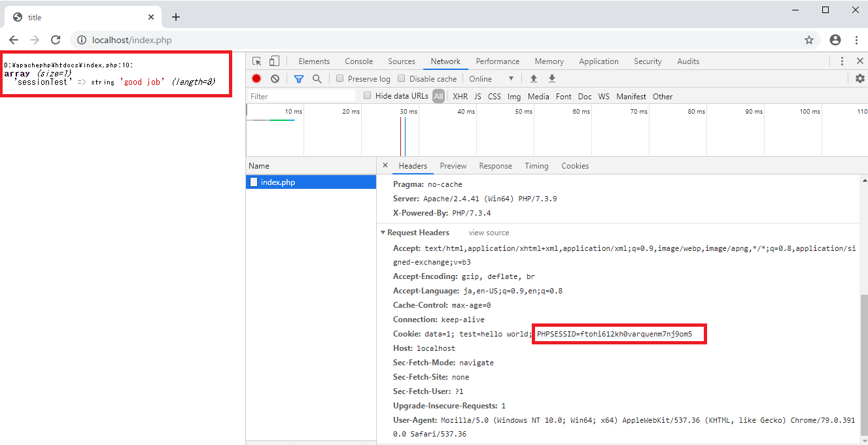Filter requests by CSS
Image resolution: width=868 pixels, height=445 pixels.
tap(495, 96)
